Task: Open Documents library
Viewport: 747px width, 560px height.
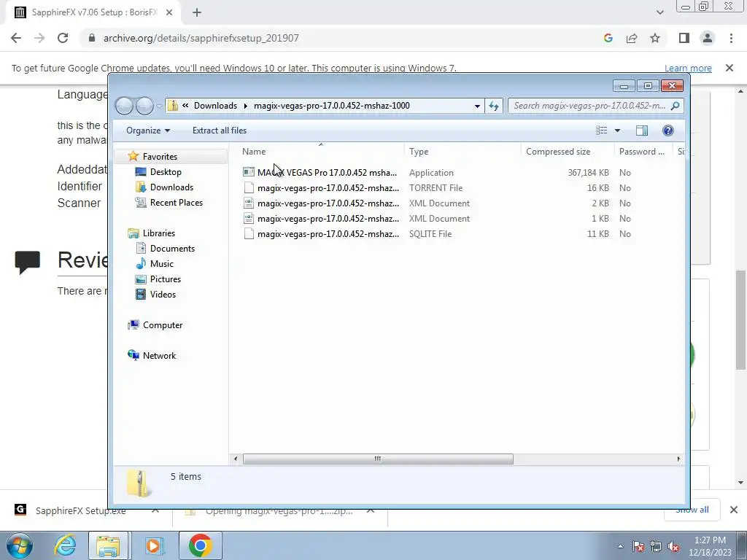Action: pyautogui.click(x=172, y=248)
